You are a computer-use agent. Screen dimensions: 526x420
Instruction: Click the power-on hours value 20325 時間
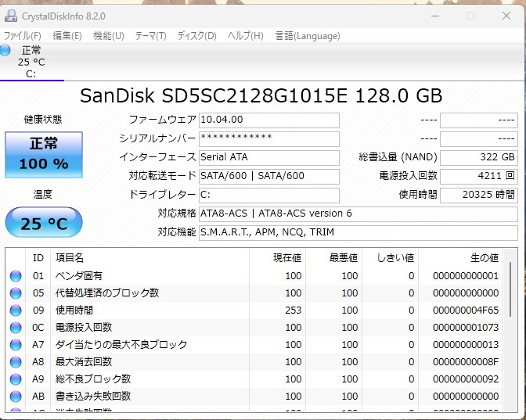(479, 195)
